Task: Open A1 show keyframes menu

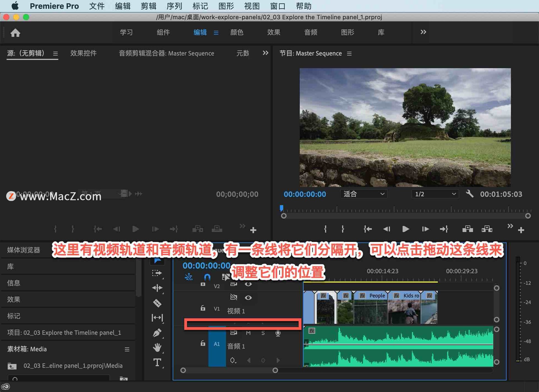Action: 233,360
